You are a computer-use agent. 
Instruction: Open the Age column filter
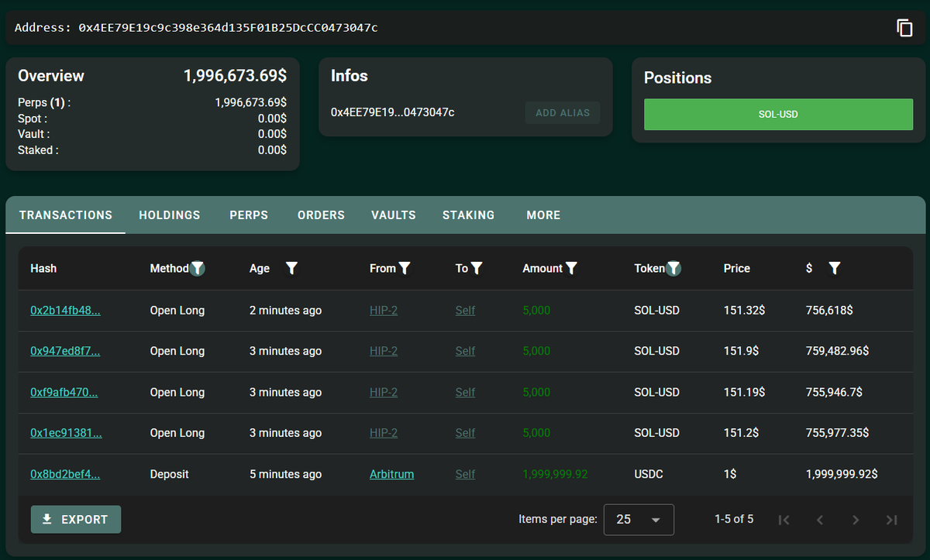point(291,268)
